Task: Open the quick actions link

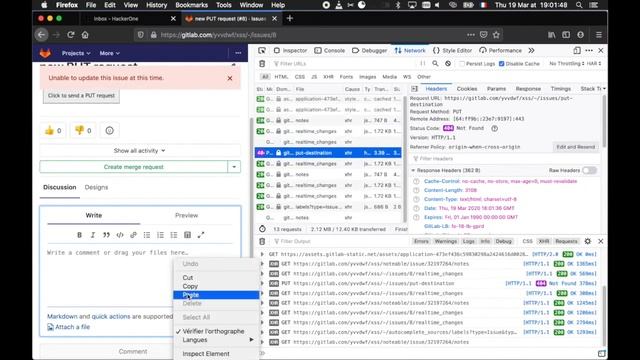Action: [111, 316]
